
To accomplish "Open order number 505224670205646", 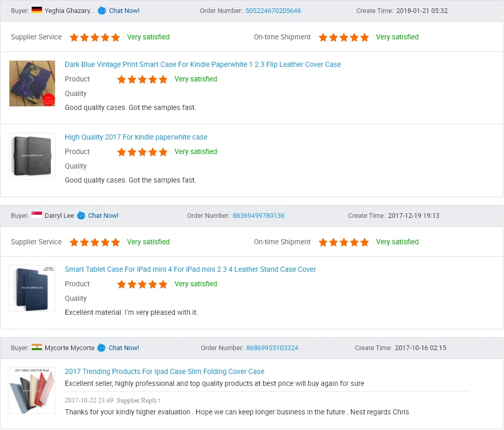I will click(273, 10).
